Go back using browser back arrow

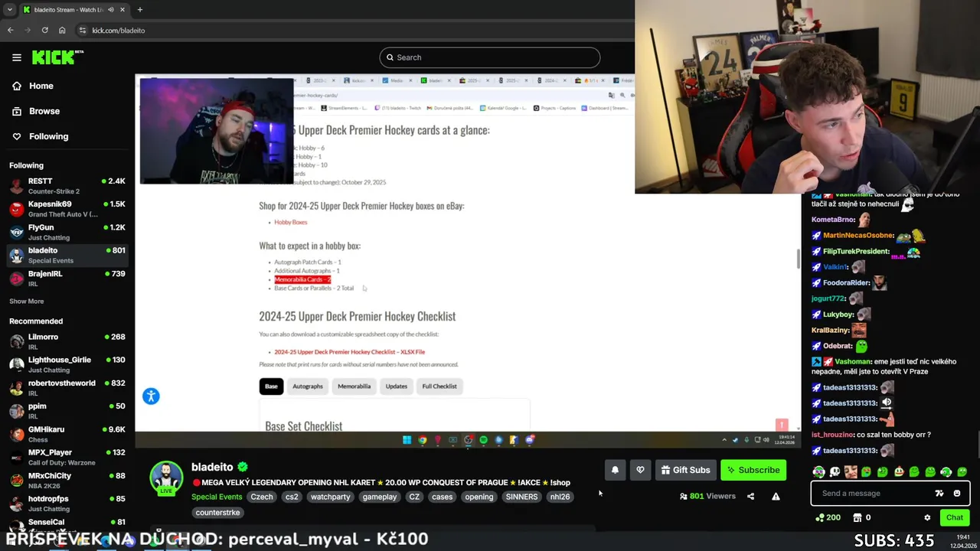10,30
